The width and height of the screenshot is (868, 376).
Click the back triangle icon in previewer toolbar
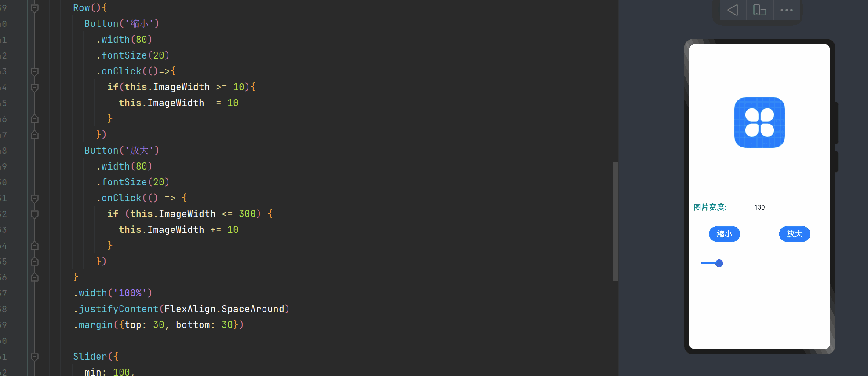(x=733, y=10)
